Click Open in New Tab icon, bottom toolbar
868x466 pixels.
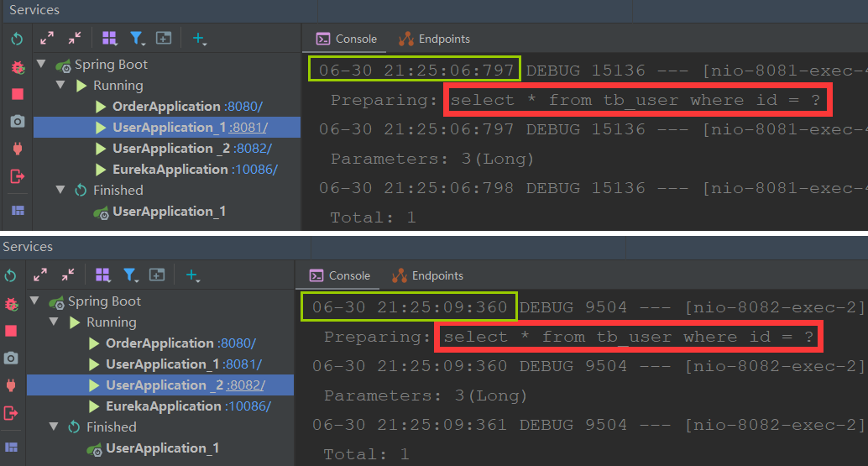157,275
